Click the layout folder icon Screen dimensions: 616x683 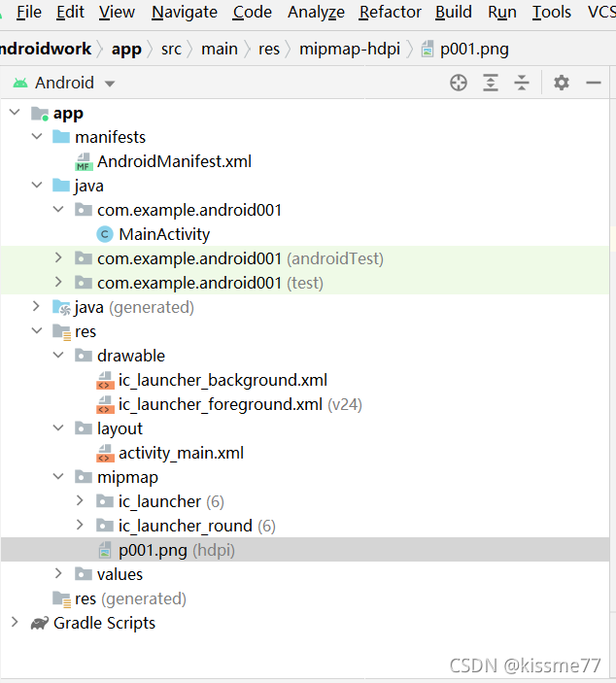[84, 428]
